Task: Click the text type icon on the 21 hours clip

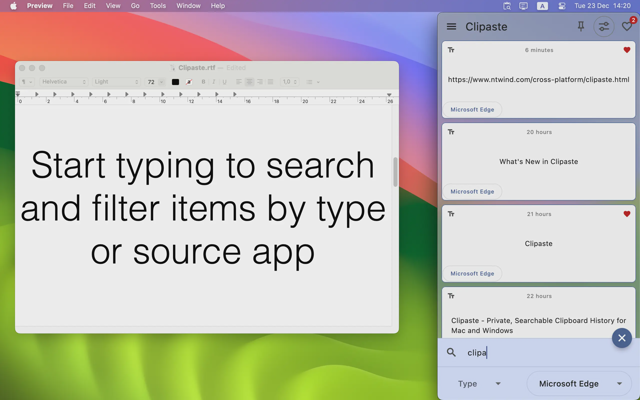Action: [451, 214]
